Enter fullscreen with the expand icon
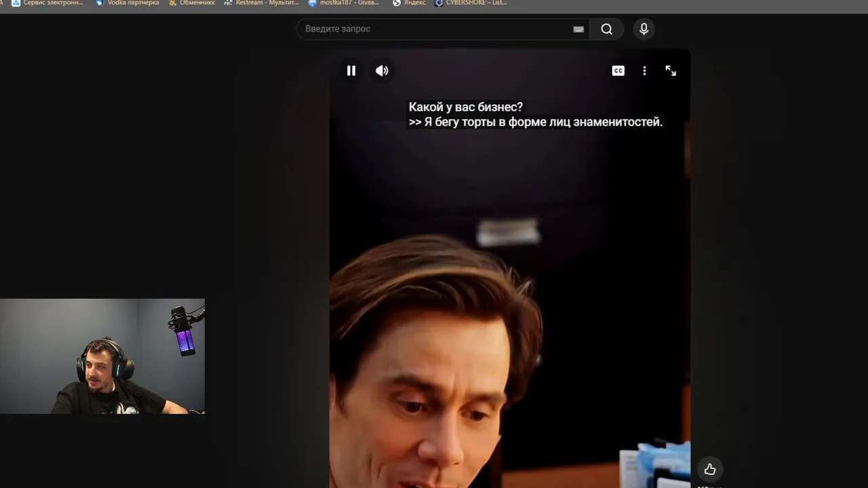The width and height of the screenshot is (868, 488). 671,70
